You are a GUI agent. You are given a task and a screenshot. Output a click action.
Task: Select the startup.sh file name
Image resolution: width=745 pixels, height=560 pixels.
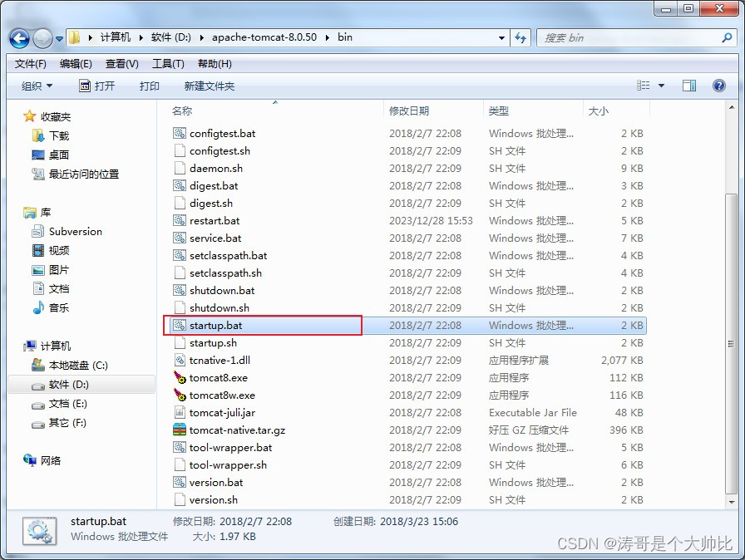pos(213,342)
